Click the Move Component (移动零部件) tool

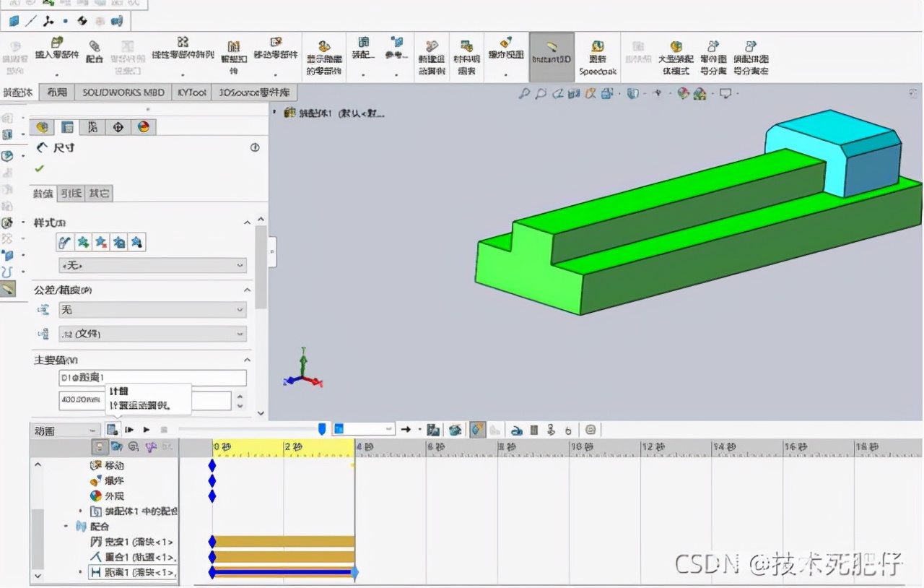[275, 49]
